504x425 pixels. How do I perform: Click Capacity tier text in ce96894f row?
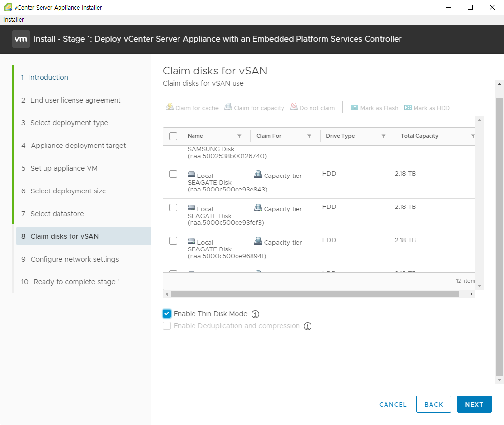pyautogui.click(x=282, y=243)
